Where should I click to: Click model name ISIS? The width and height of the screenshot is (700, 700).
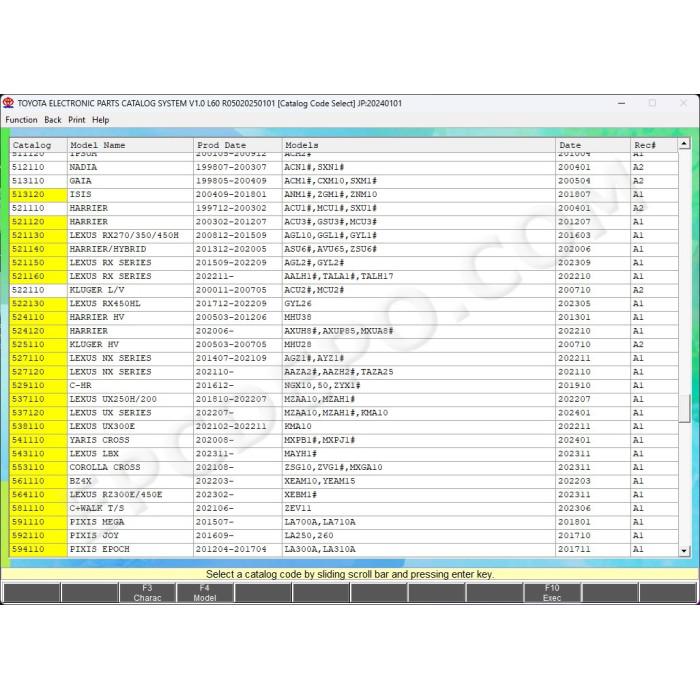(x=80, y=194)
